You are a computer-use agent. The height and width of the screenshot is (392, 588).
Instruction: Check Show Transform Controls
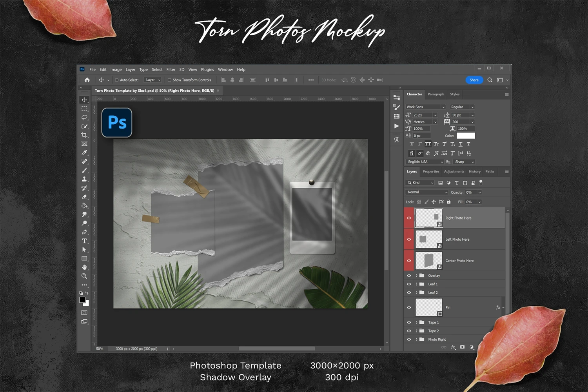(x=169, y=80)
